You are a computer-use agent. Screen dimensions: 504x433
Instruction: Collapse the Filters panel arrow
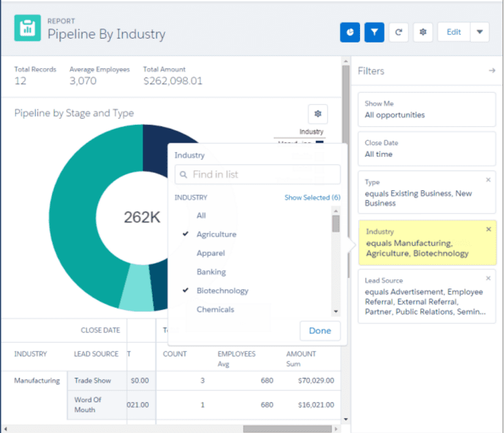491,71
